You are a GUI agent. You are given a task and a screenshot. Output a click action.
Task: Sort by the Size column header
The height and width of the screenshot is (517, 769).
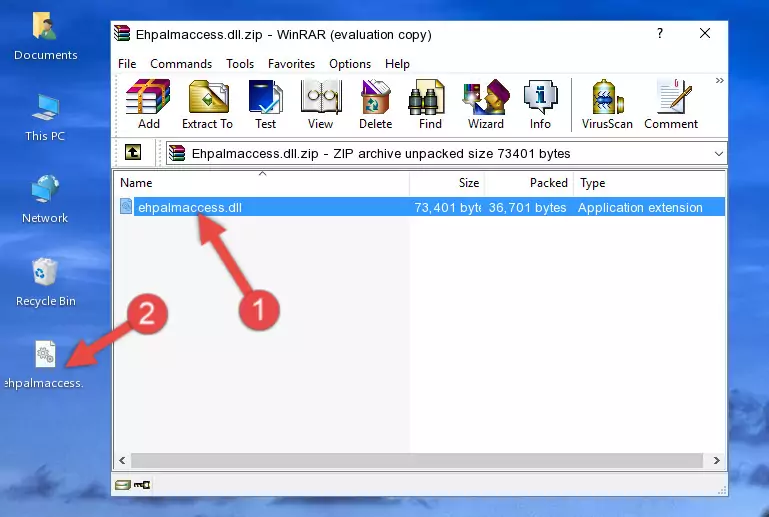tap(447, 183)
